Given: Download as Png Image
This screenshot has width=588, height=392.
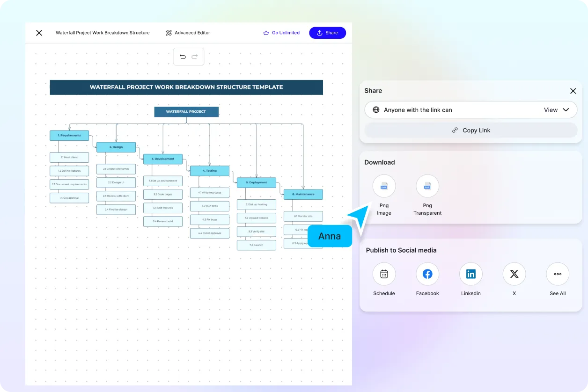Looking at the screenshot, I should [x=384, y=186].
